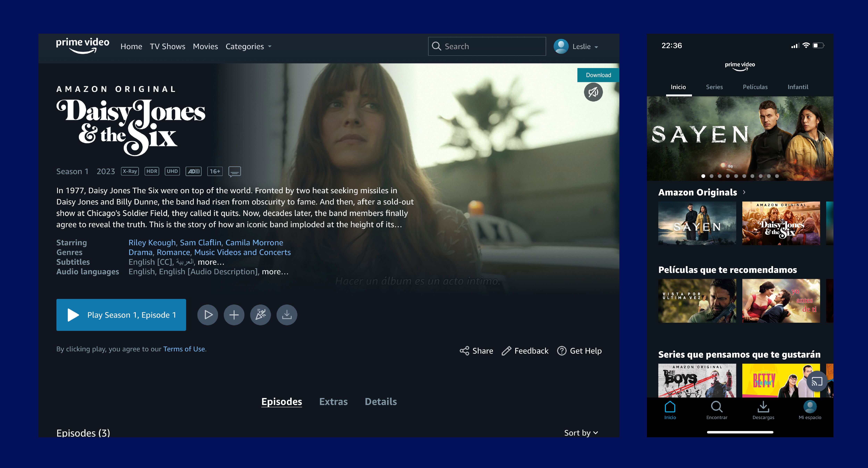Tap the Descargas downloads icon
Image resolution: width=868 pixels, height=468 pixels.
coord(763,407)
